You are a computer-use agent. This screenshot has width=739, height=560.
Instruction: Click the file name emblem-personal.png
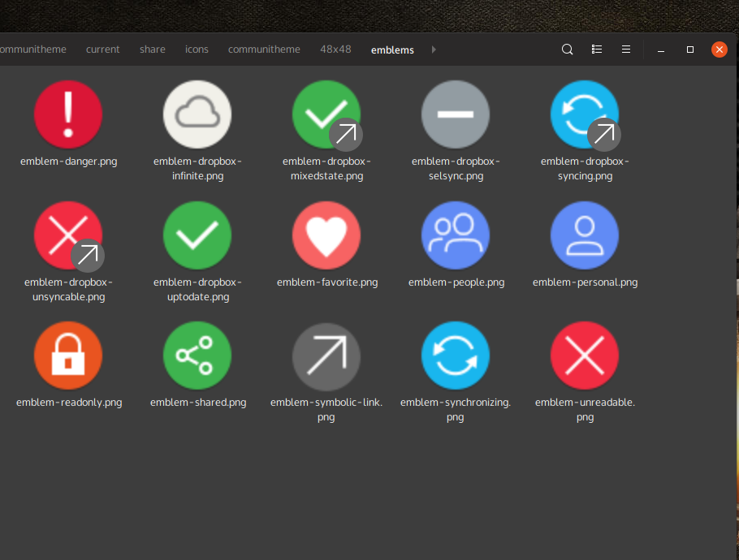585,282
